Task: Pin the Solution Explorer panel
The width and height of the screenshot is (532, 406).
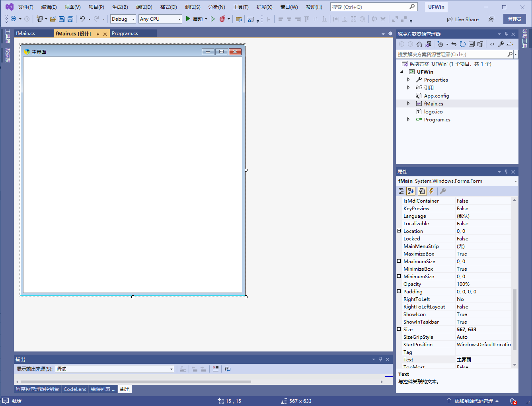Action: (x=506, y=34)
